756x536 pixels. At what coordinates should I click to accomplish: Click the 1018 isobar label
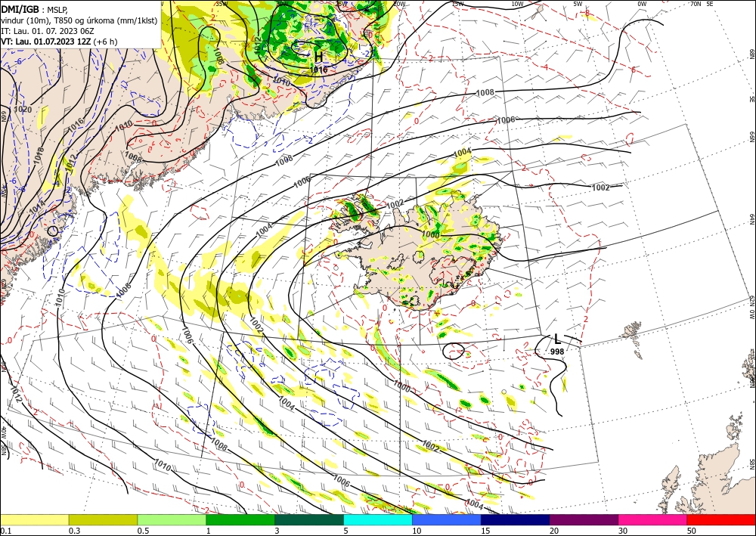39,156
